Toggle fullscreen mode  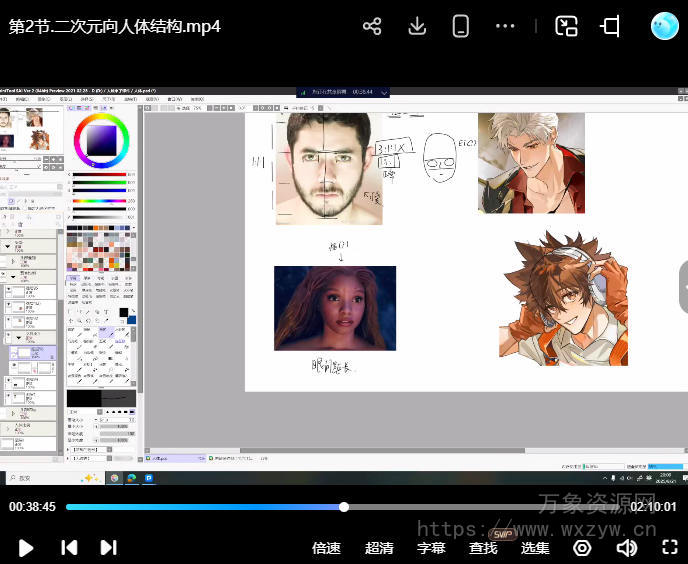[671, 548]
